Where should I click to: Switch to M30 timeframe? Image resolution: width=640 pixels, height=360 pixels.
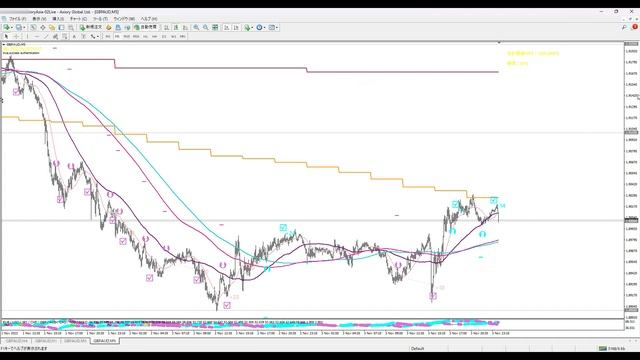point(136,36)
